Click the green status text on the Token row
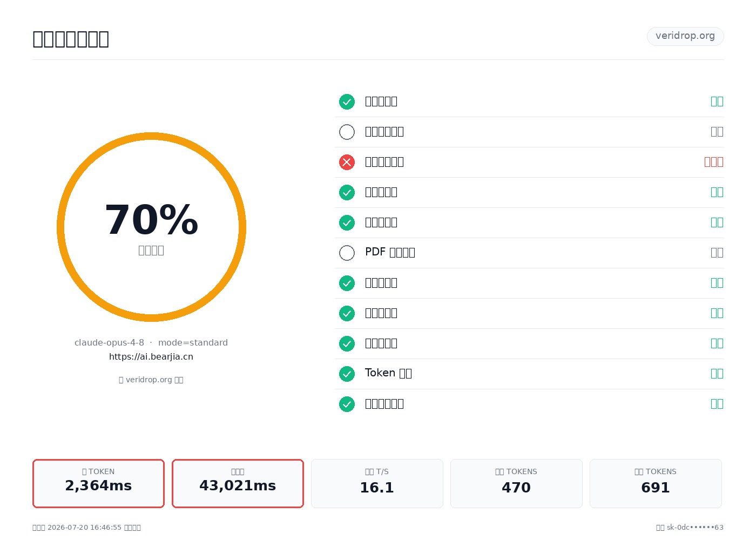 (x=717, y=374)
